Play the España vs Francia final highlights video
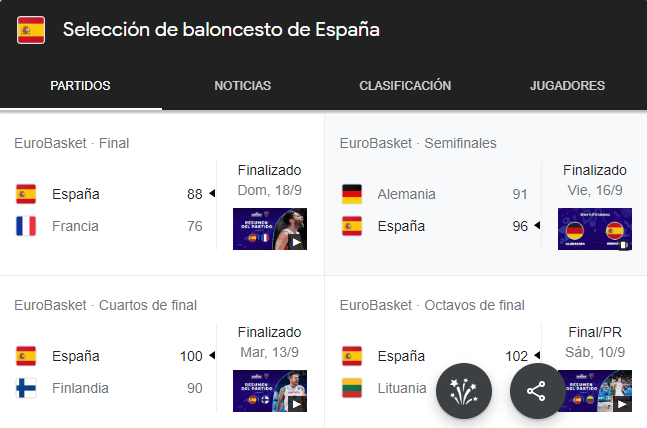 point(270,229)
